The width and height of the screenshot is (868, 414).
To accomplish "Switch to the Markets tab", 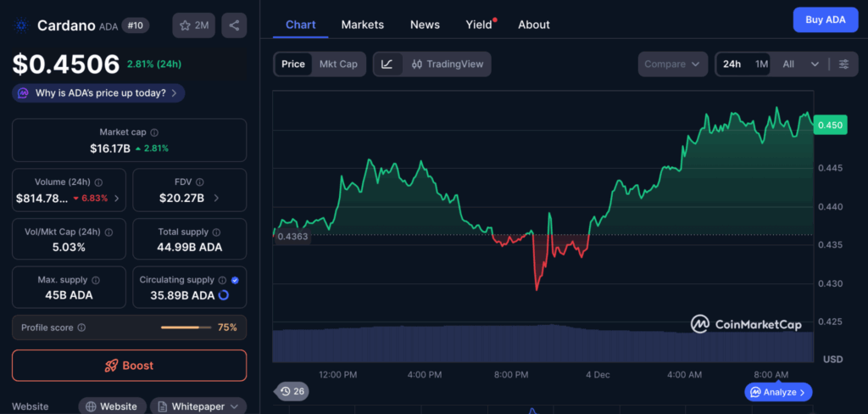I will click(x=362, y=25).
